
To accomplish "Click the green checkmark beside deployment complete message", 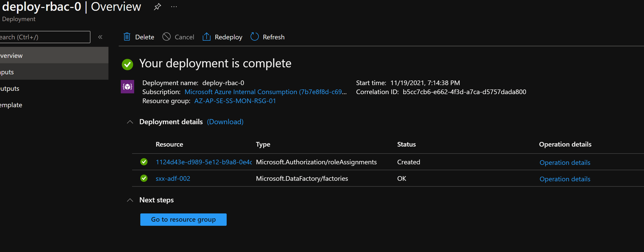I will (127, 64).
